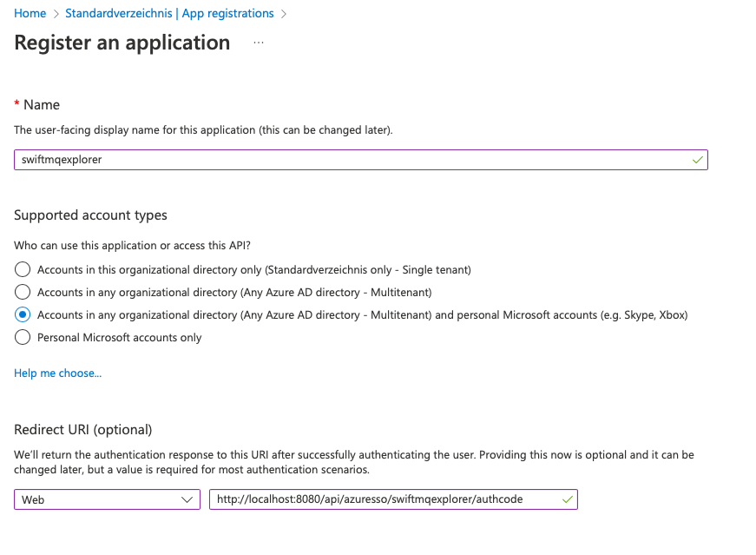Select the single tenant accounts radio button

23,270
